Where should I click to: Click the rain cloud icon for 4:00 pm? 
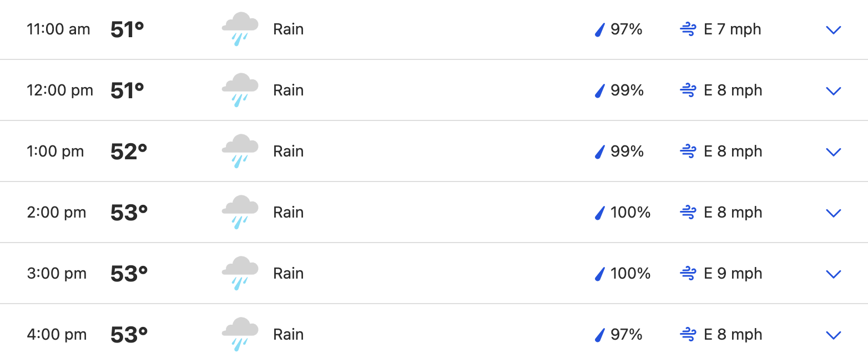(x=240, y=334)
